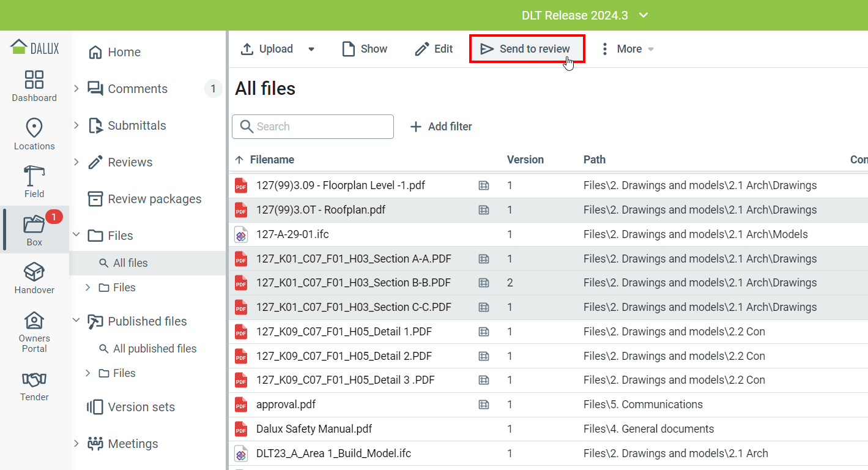Viewport: 868px width, 470px height.
Task: Click the PDF icon of Dalux Safety Manual
Action: [x=241, y=429]
